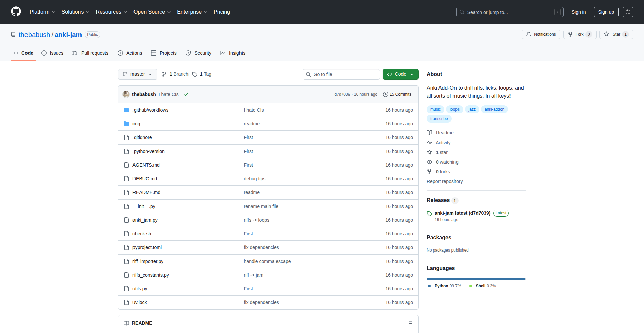644x333 pixels.
Task: Open the README outline list icon
Action: (x=410, y=323)
